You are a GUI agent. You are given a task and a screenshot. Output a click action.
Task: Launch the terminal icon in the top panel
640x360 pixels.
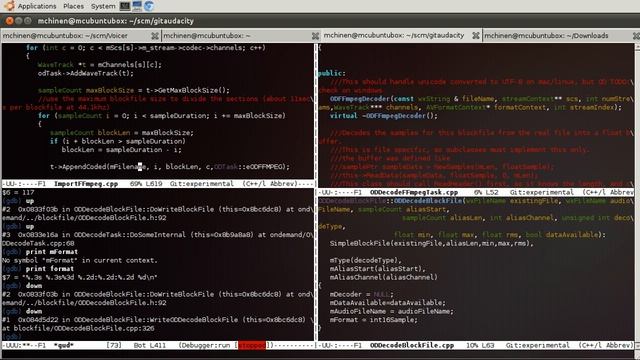click(125, 6)
